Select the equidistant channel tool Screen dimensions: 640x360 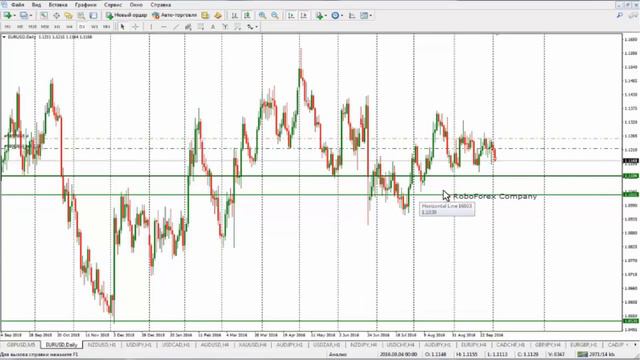188,27
